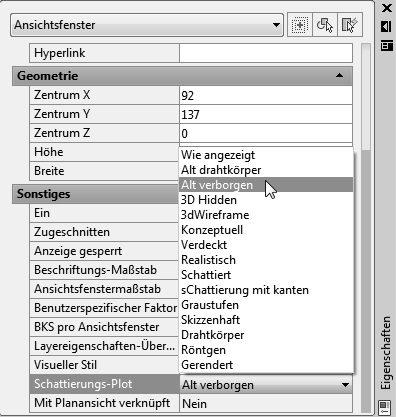This screenshot has width=396, height=417.
Task: Pick the 'Röntgen' option
Action: (266, 350)
